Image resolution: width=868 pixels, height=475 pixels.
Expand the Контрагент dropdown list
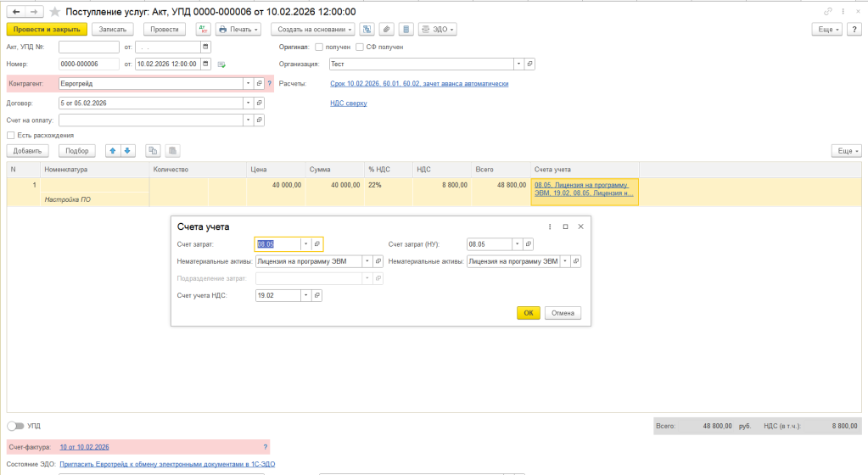coord(248,84)
